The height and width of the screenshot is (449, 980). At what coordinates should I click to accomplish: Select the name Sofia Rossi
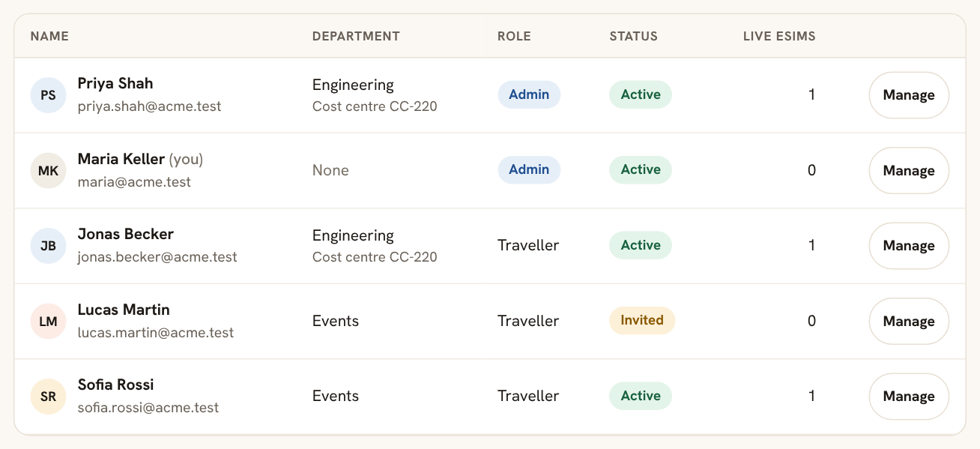pyautogui.click(x=116, y=385)
